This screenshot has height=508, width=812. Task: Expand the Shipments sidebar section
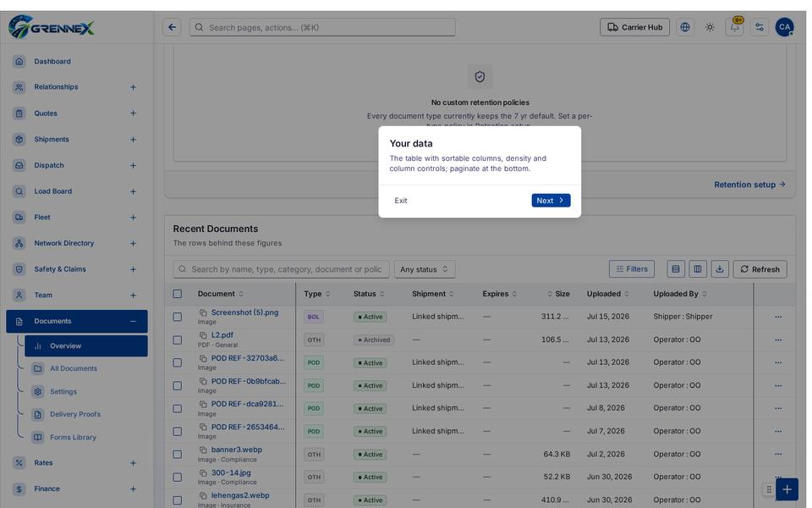coord(133,140)
